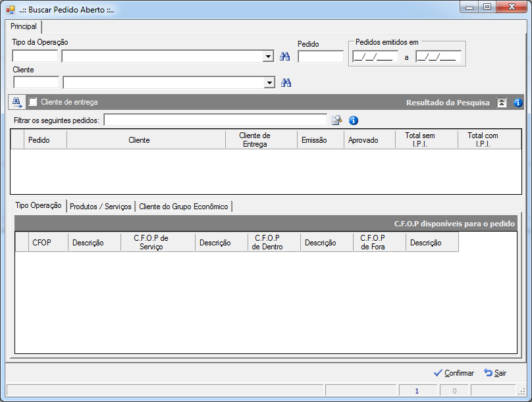The image size is (532, 402).
Task: Click the end date field for Pedidos emitidos
Action: (439, 57)
